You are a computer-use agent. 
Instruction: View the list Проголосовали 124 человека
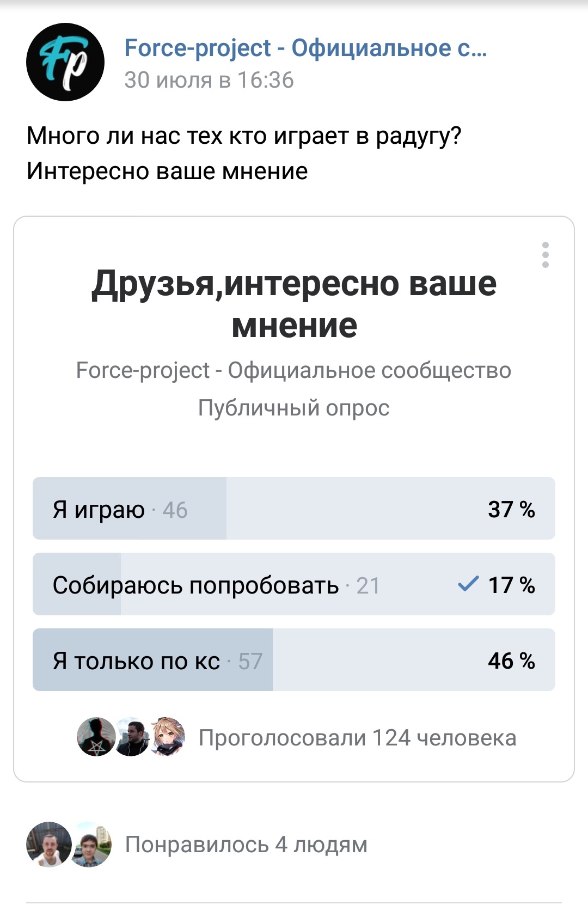[357, 738]
